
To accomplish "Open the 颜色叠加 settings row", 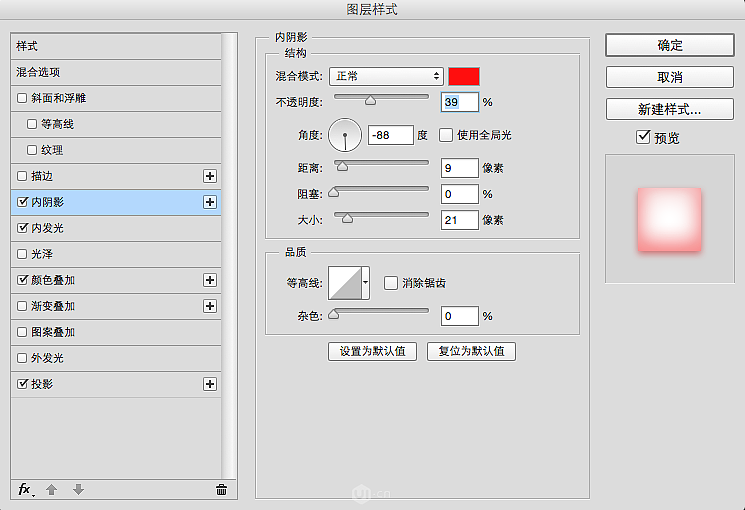I will [116, 280].
